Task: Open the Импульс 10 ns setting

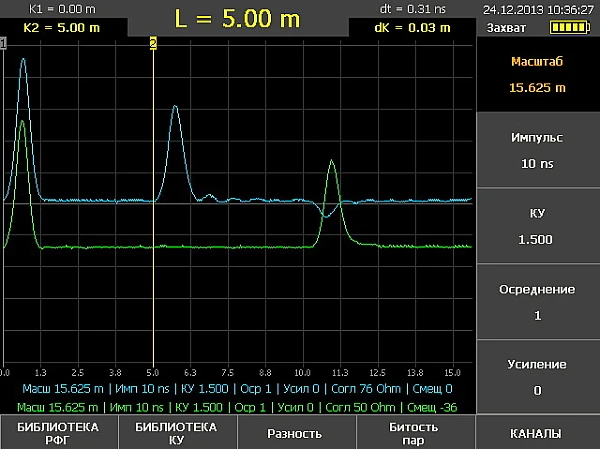Action: click(x=537, y=149)
